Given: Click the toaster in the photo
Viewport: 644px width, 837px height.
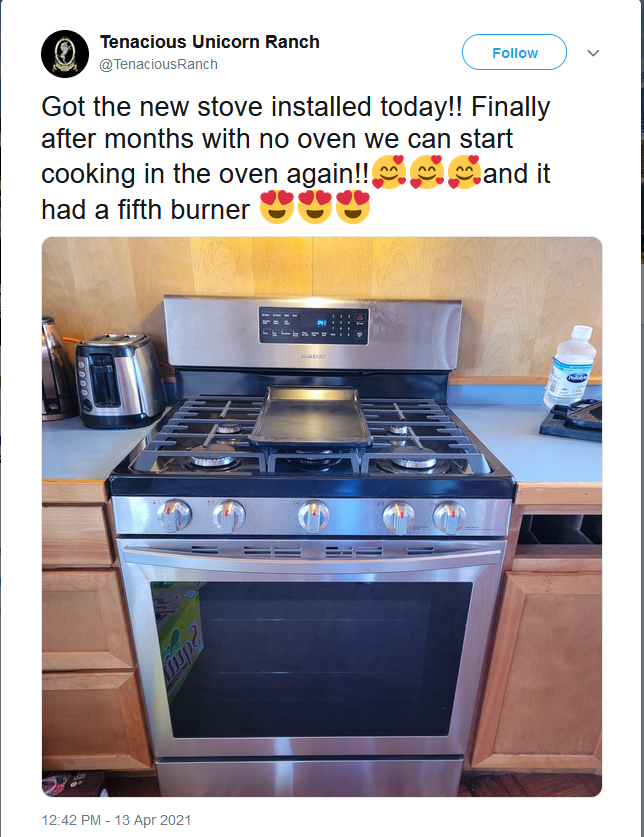Looking at the screenshot, I should click(120, 381).
